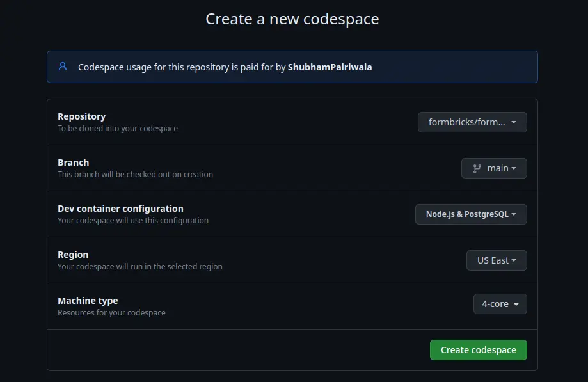This screenshot has height=382, width=588.
Task: Click "Resources for your codespace" text
Action: pos(111,313)
